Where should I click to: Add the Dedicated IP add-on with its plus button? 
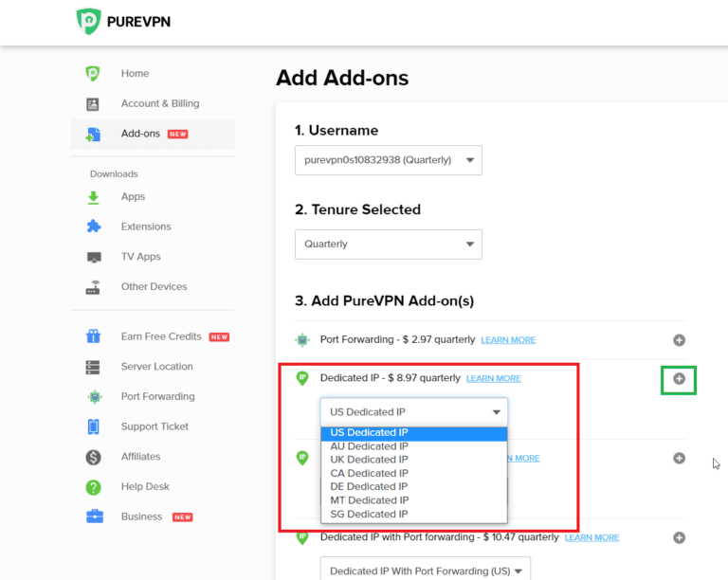(679, 379)
